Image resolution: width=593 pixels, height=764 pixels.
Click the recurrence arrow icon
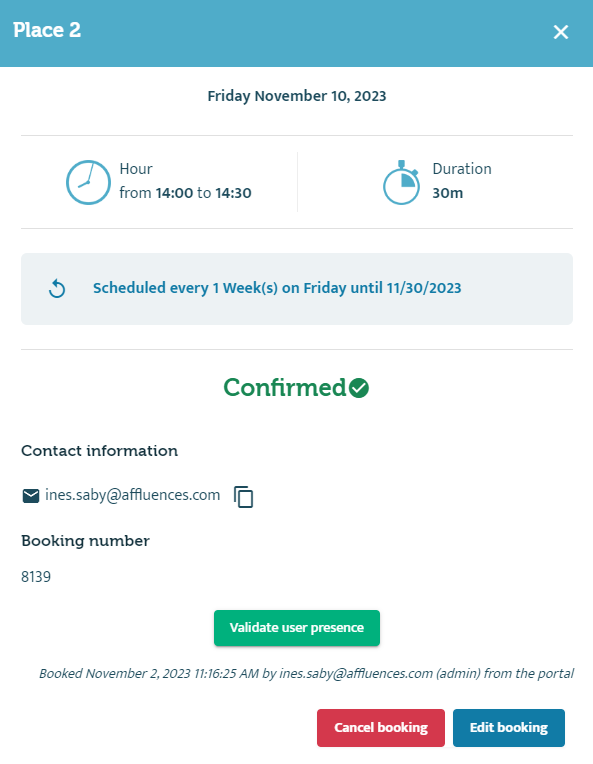click(57, 288)
